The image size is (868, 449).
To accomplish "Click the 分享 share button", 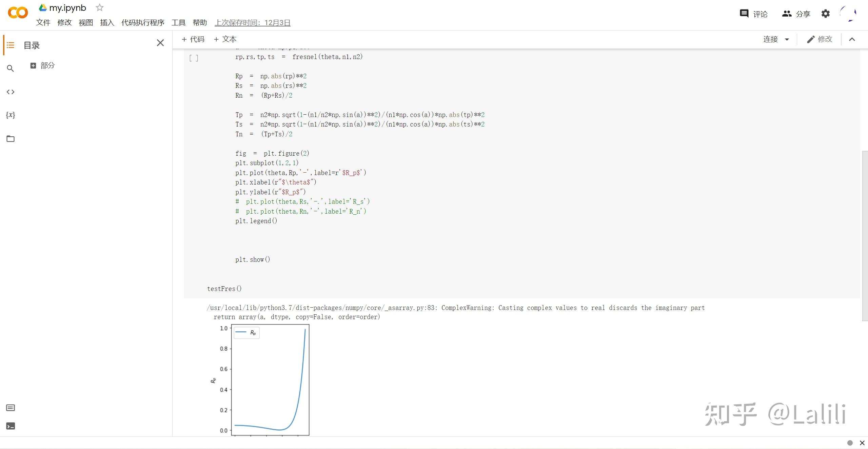I will pyautogui.click(x=796, y=14).
